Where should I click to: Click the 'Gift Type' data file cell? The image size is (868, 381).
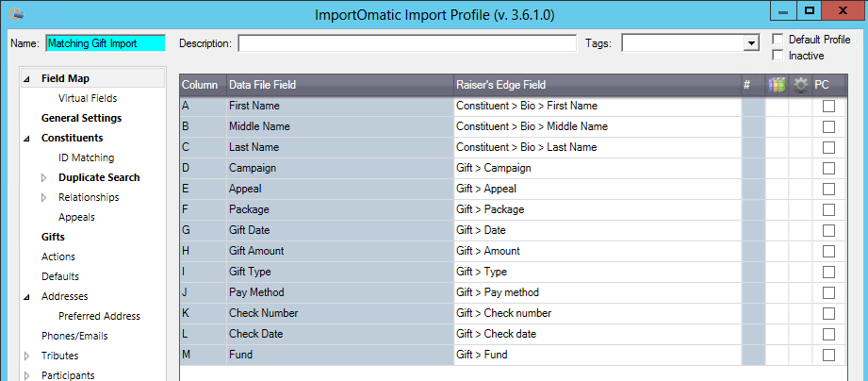(x=340, y=272)
